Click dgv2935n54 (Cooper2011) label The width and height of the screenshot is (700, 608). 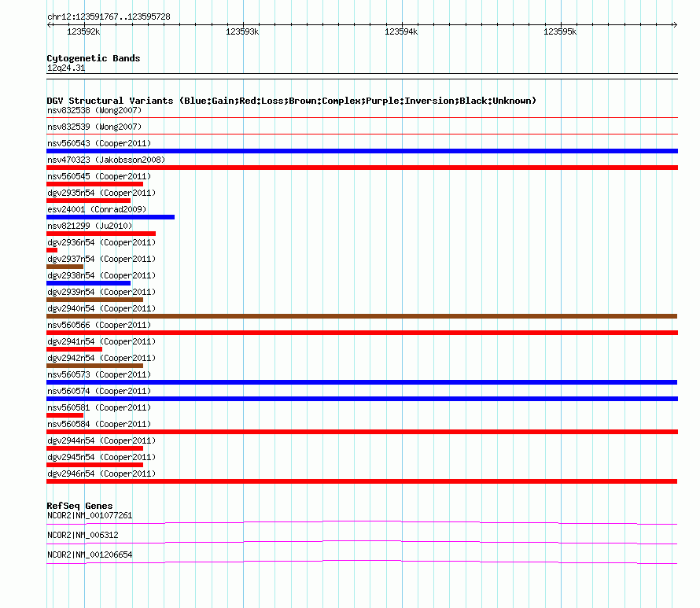click(x=101, y=193)
